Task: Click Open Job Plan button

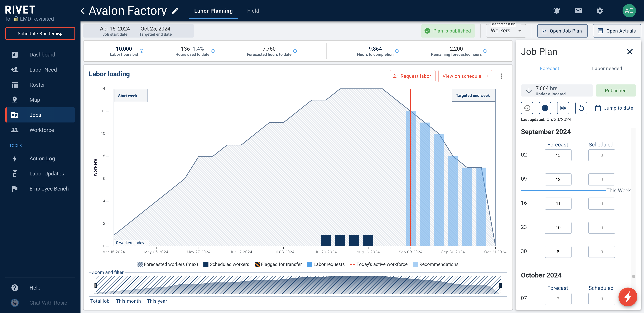Action: 562,31
